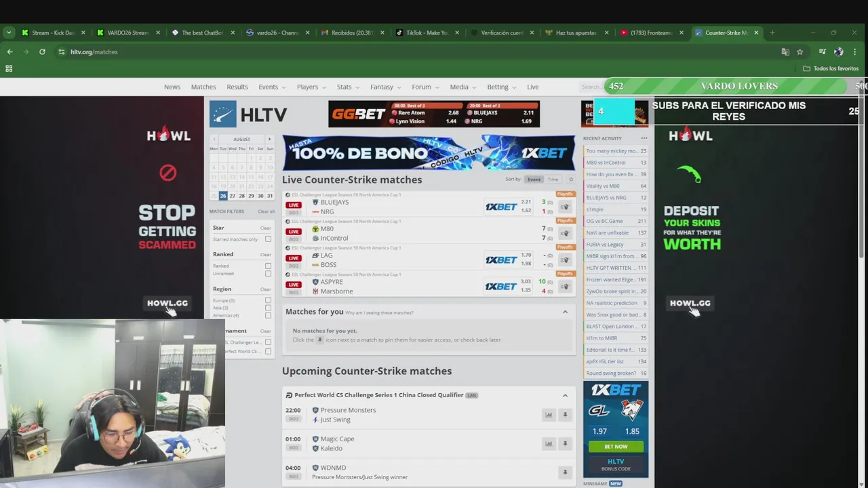Open the Live link in HLTV navigation
Screen dimensions: 868x488
pos(533,87)
